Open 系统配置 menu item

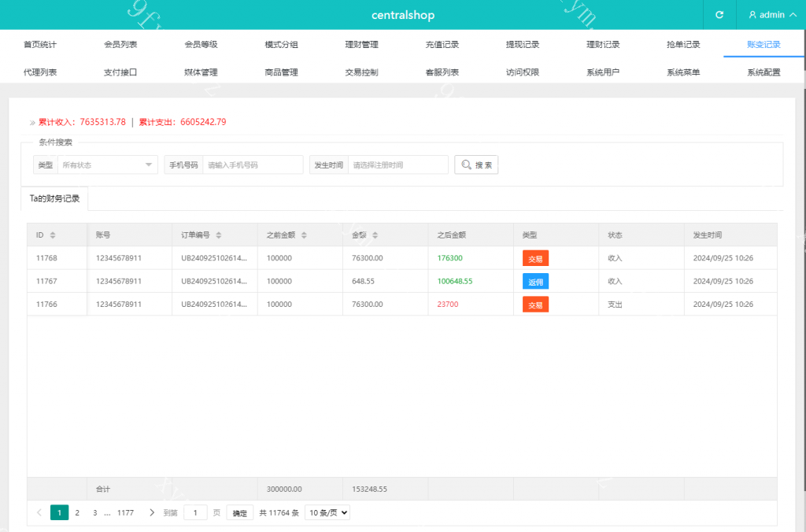click(x=763, y=72)
